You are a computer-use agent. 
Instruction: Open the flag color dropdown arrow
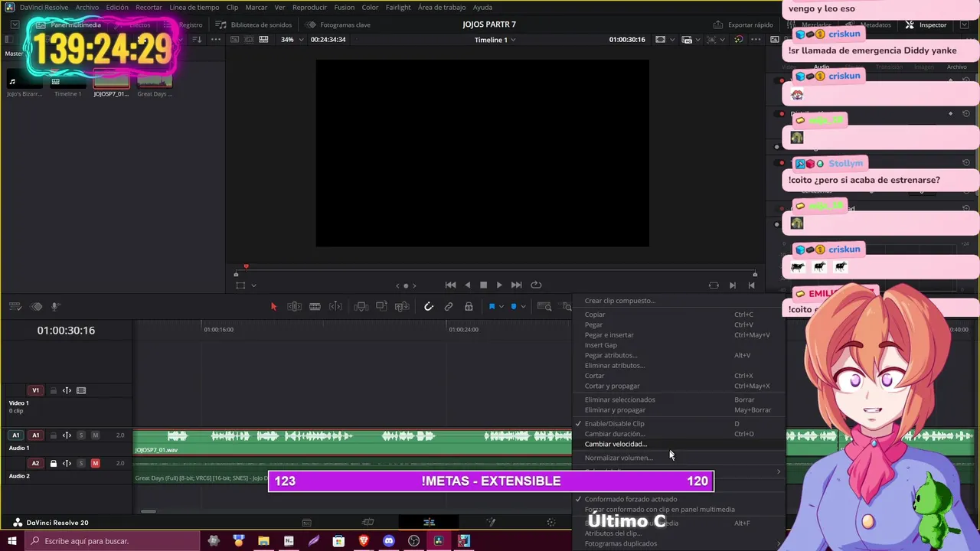pos(501,307)
